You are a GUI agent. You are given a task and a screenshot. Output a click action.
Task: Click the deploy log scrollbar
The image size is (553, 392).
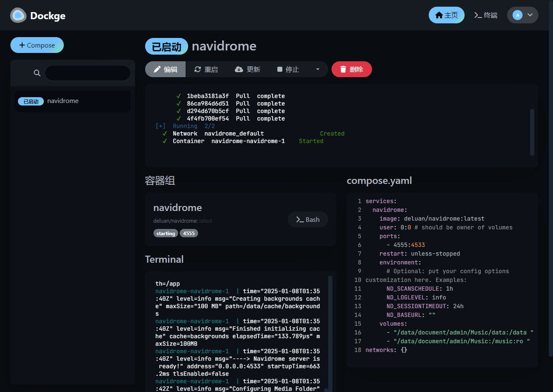pyautogui.click(x=532, y=132)
